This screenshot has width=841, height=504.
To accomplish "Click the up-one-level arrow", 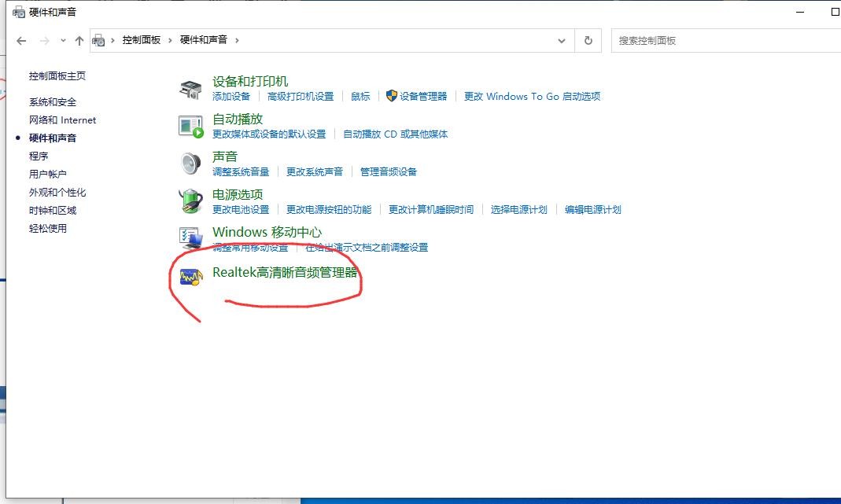I will (79, 39).
